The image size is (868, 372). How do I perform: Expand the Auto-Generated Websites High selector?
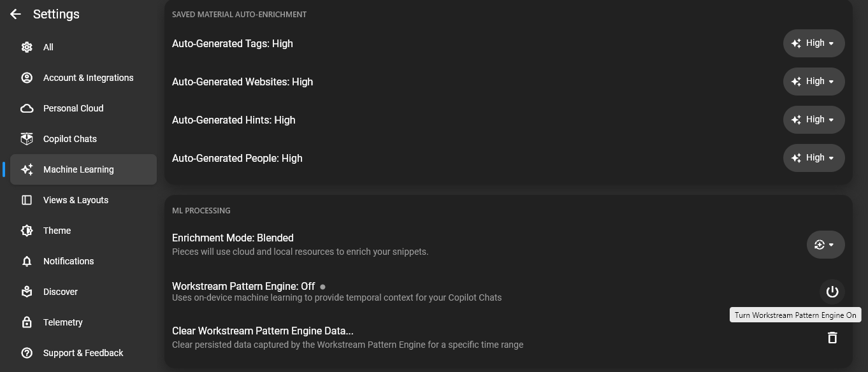click(814, 81)
